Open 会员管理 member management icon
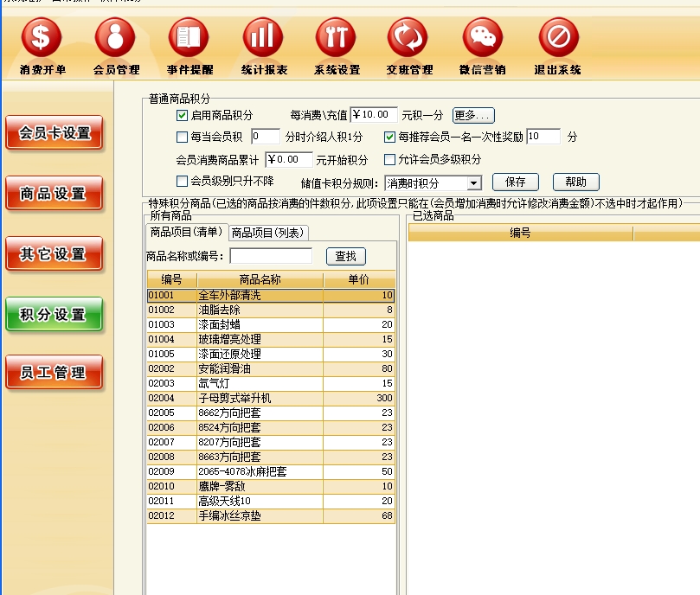This screenshot has height=595, width=700. (x=115, y=37)
